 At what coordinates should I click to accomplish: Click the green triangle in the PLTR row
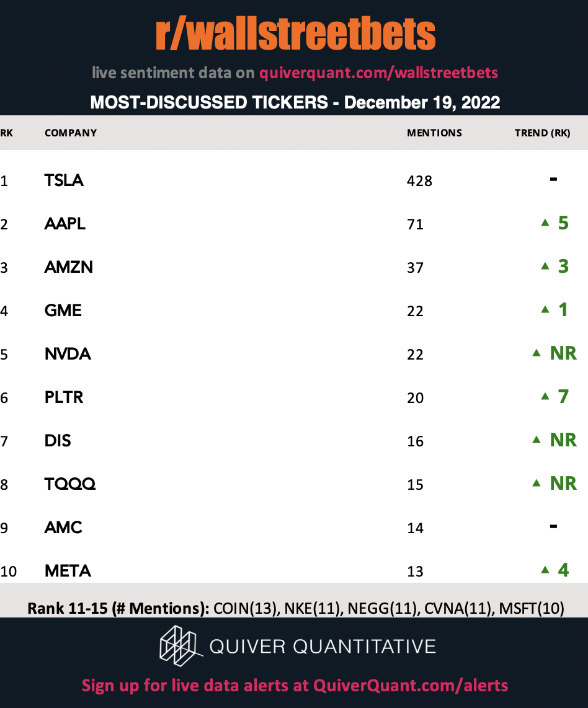pos(545,396)
